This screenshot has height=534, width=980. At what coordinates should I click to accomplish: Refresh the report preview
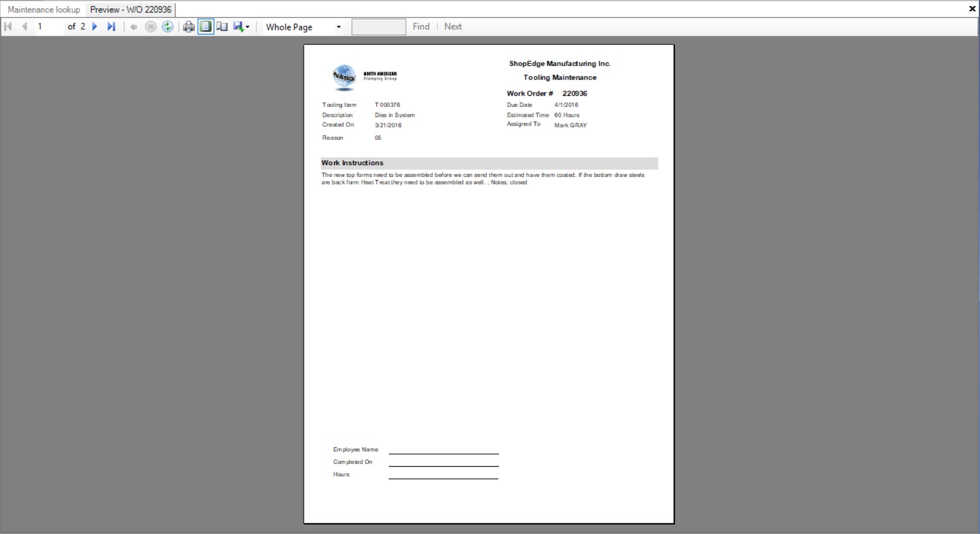(x=168, y=26)
